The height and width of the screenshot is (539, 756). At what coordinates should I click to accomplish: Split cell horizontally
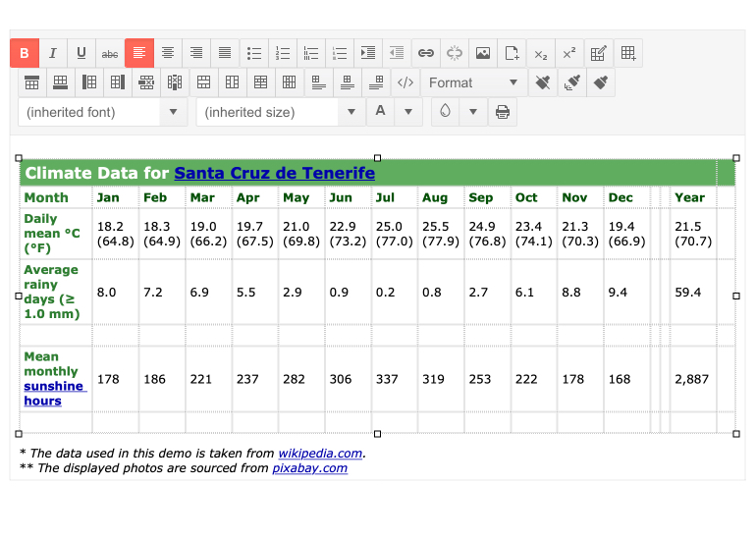pyautogui.click(x=260, y=82)
